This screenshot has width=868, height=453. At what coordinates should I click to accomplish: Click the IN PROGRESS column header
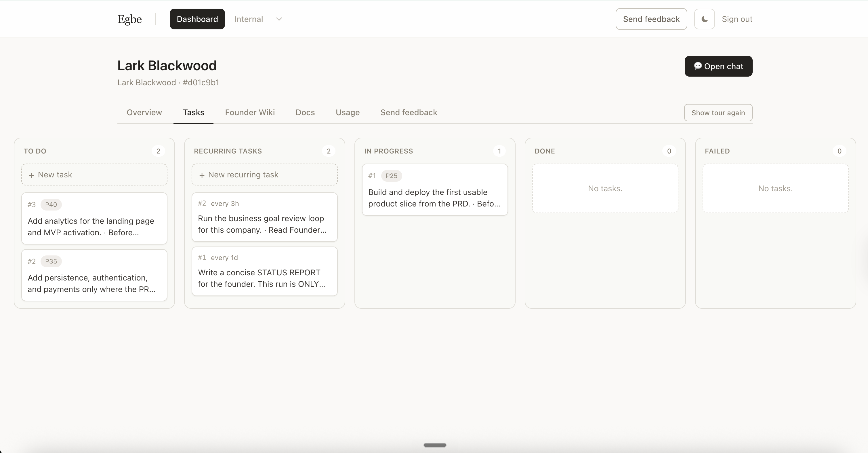click(388, 151)
